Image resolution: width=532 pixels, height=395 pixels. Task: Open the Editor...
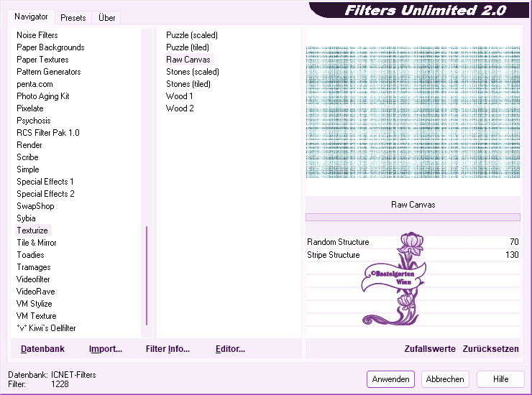(x=230, y=349)
